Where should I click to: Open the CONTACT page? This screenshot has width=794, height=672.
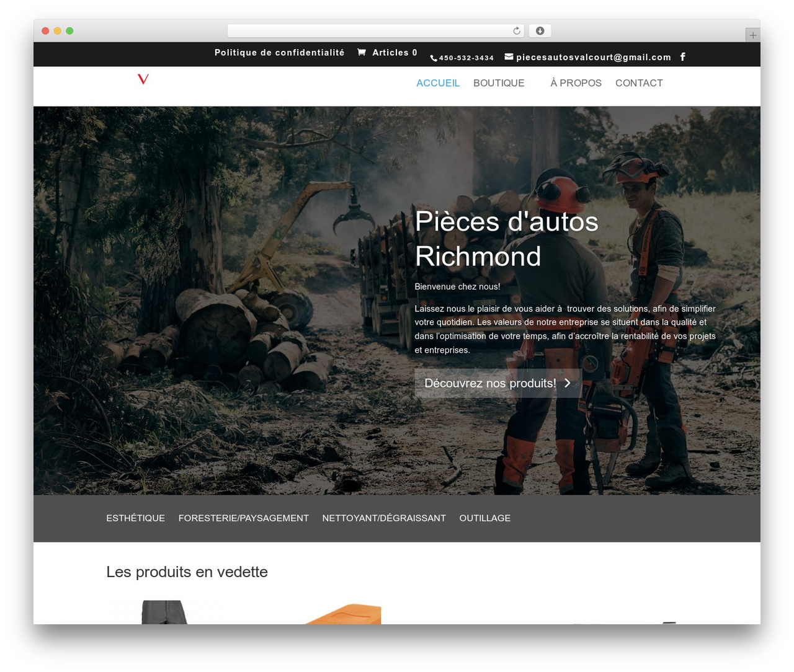click(x=639, y=83)
